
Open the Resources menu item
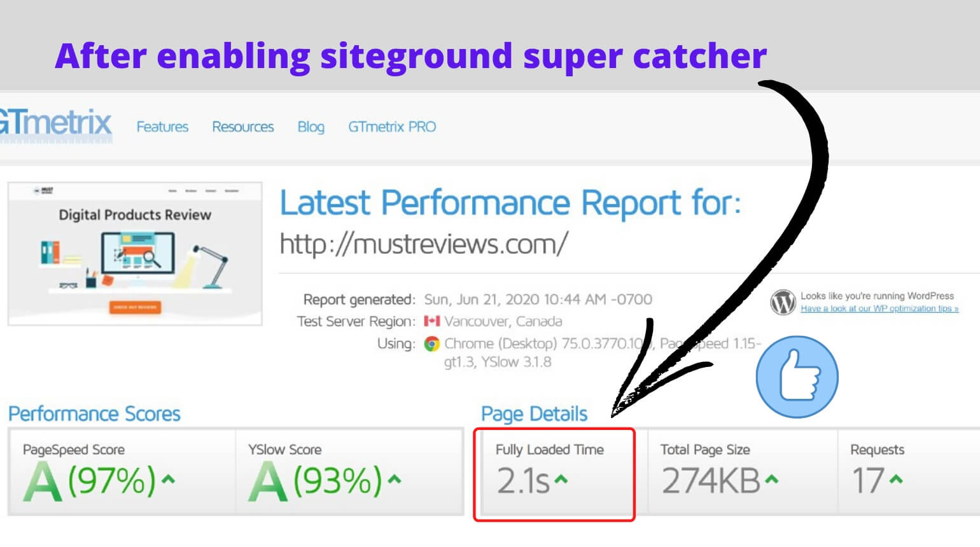(242, 127)
